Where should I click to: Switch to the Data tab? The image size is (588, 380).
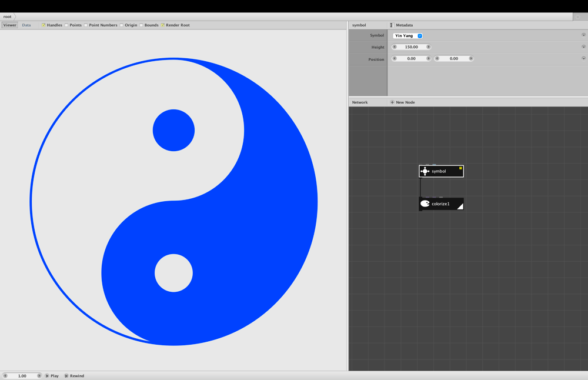pyautogui.click(x=26, y=25)
